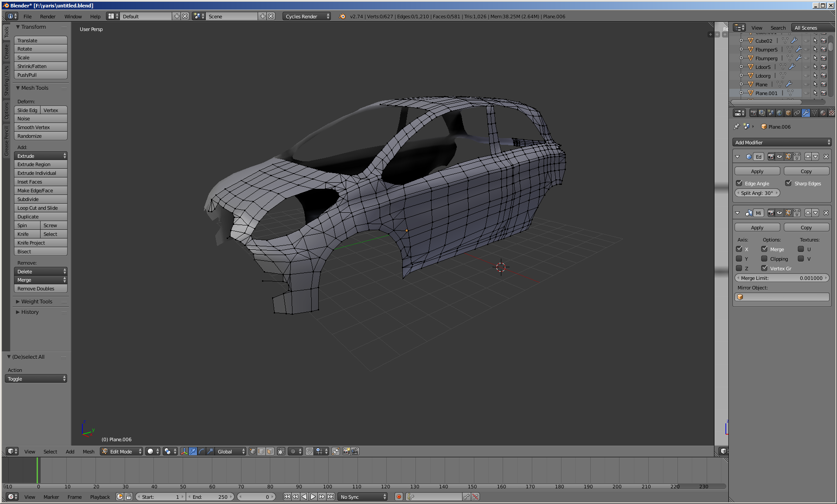Click the Loop Cut and Slide button
Viewport: 837px width, 504px height.
[x=41, y=208]
